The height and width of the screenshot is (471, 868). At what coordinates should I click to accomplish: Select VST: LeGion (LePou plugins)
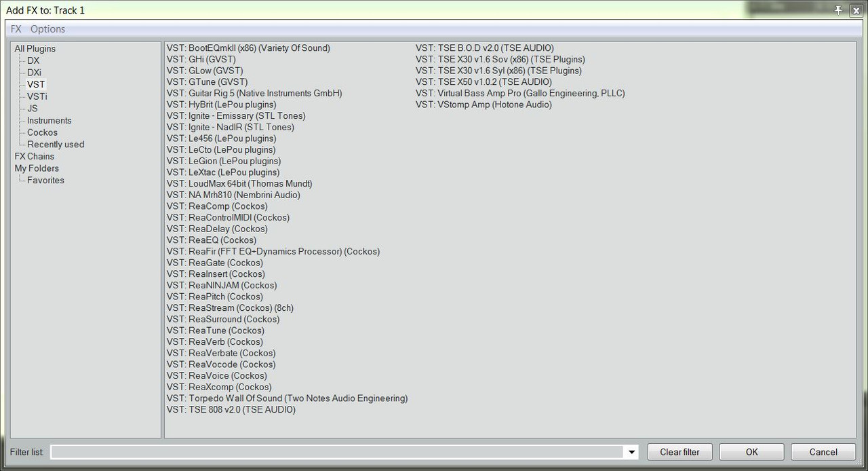pos(224,162)
